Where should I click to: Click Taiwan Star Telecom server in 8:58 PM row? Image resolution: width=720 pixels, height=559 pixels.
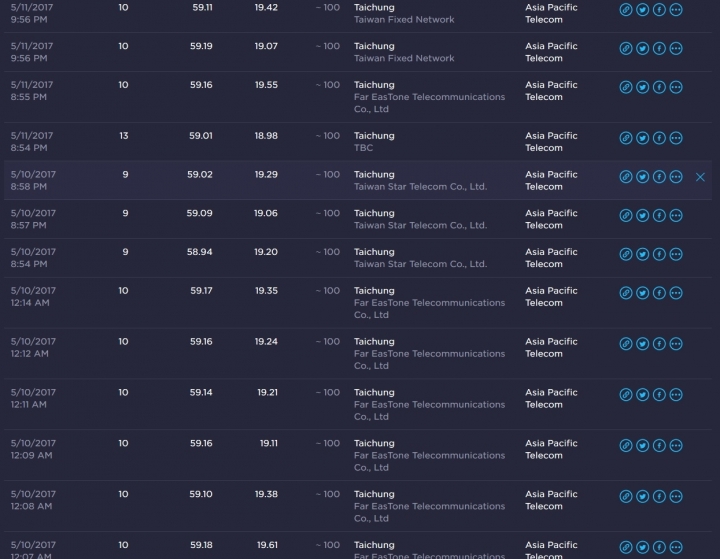(x=420, y=187)
